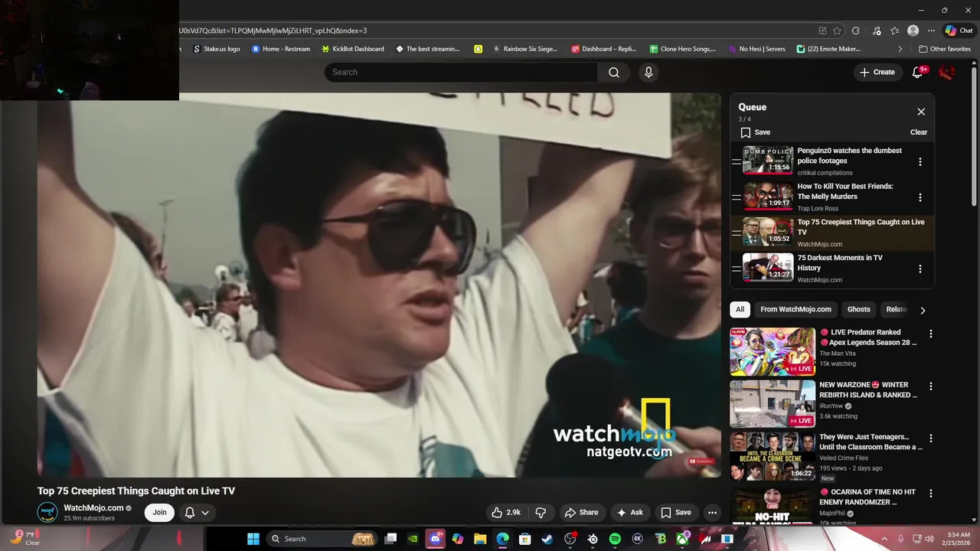Click the Create button
This screenshot has width=980, height=551.
pos(877,72)
